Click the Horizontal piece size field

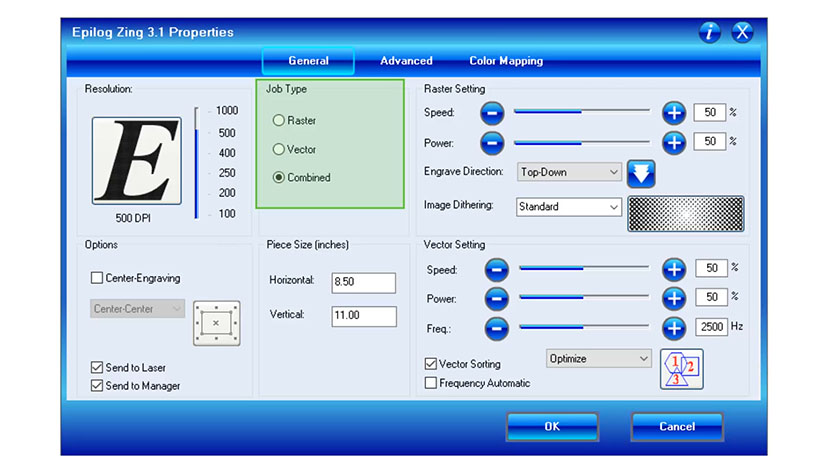click(x=364, y=283)
